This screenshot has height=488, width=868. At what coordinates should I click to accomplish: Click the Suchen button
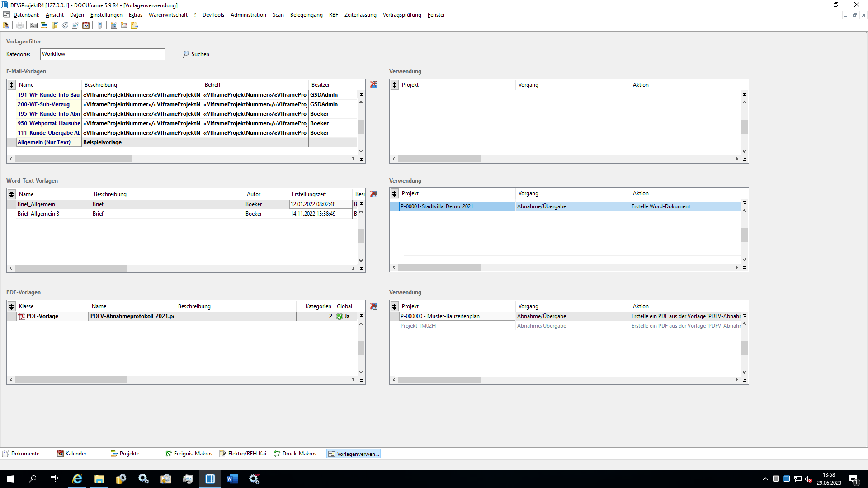tap(196, 54)
